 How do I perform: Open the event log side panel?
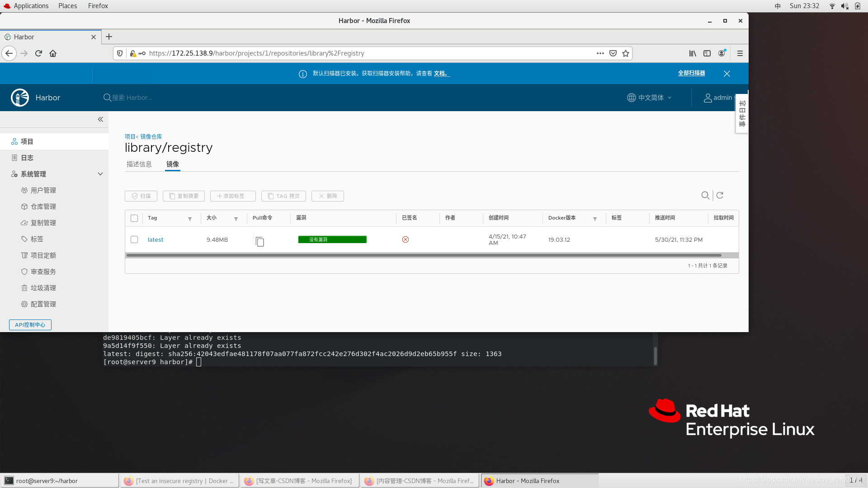pos(742,113)
